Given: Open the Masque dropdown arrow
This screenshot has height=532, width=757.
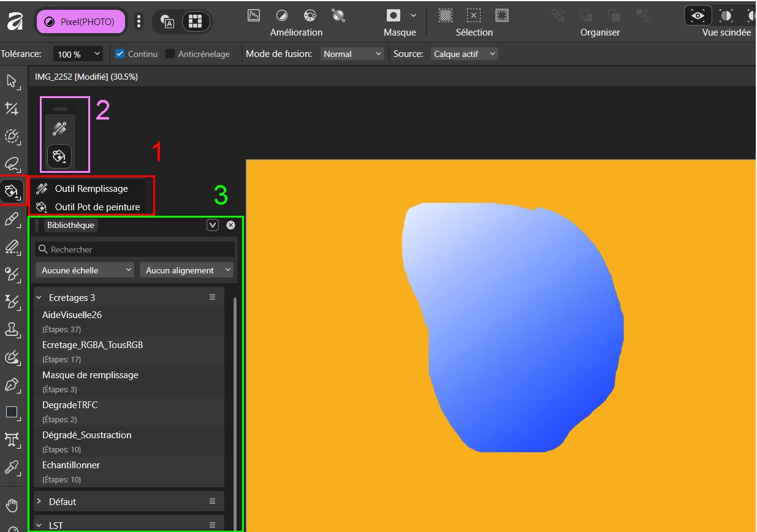Looking at the screenshot, I should pyautogui.click(x=414, y=15).
